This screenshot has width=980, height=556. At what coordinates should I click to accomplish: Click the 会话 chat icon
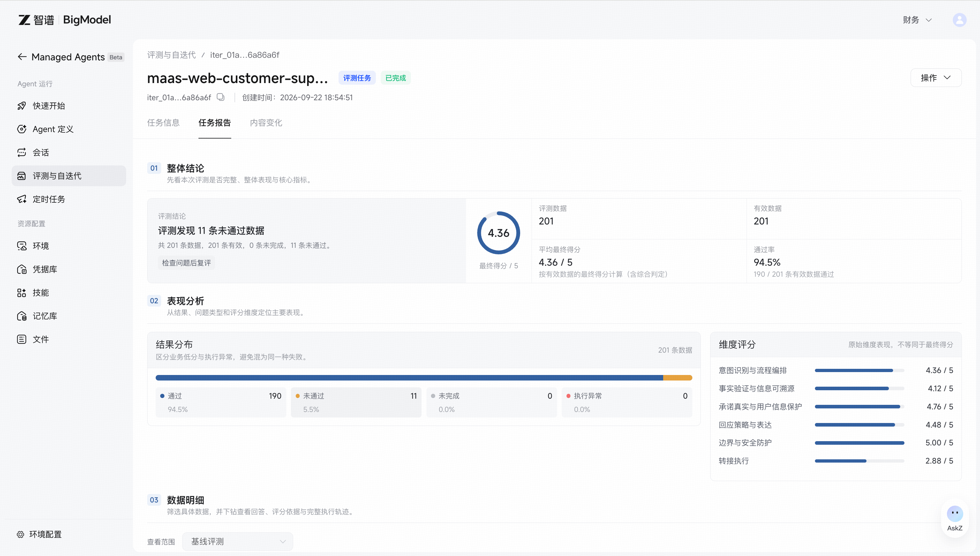pyautogui.click(x=22, y=152)
